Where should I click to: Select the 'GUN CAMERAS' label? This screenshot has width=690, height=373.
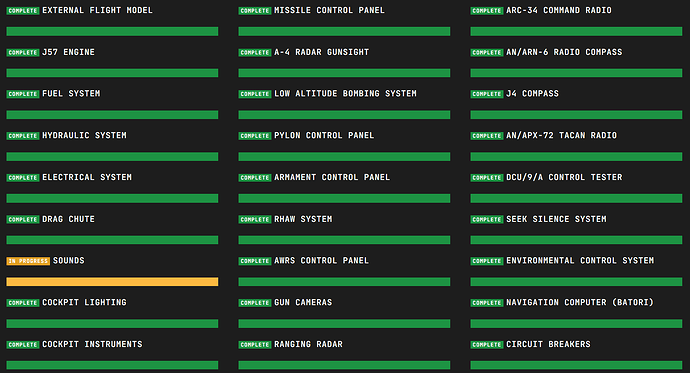(x=303, y=302)
